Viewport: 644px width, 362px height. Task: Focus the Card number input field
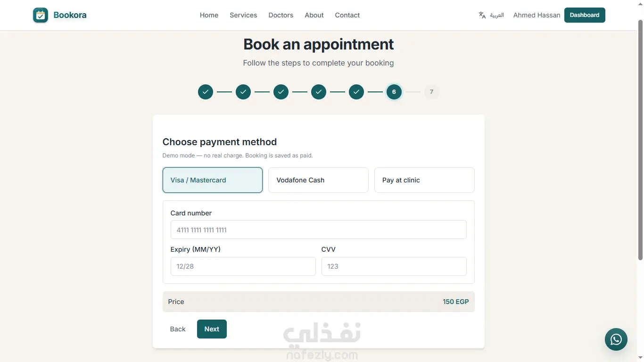pos(318,230)
